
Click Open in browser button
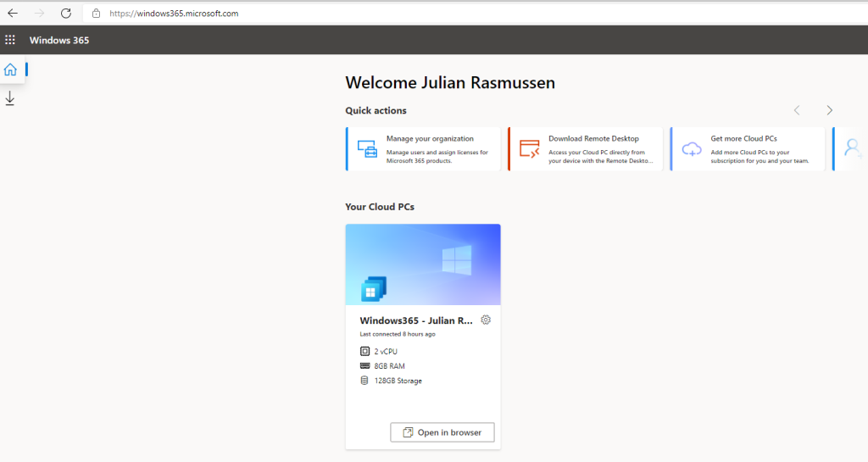coord(442,432)
